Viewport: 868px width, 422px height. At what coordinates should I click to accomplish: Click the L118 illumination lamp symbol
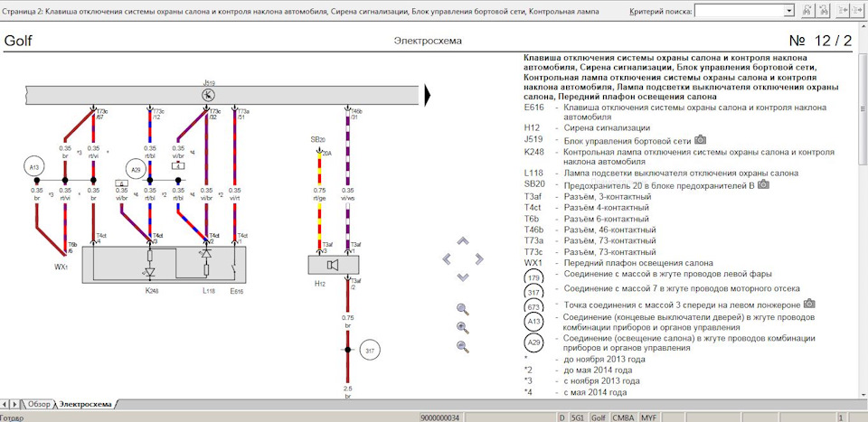[206, 254]
